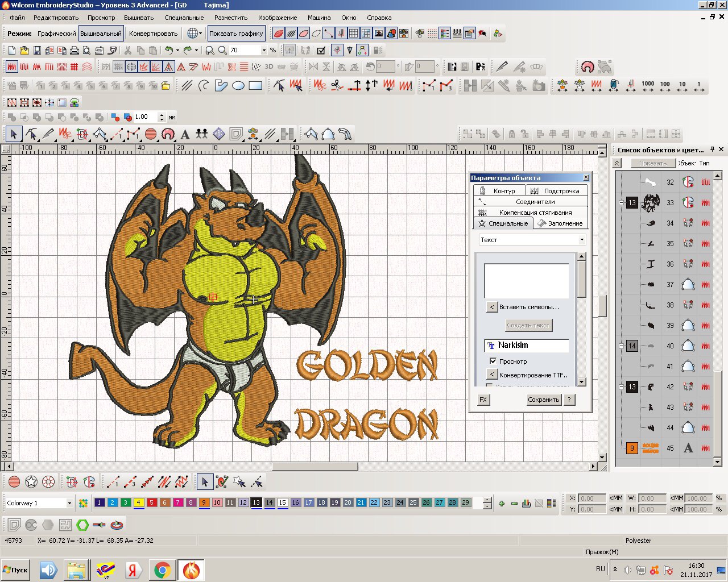Collapse color group 14 in object list
Screen dimensions: 728x582
coord(621,346)
